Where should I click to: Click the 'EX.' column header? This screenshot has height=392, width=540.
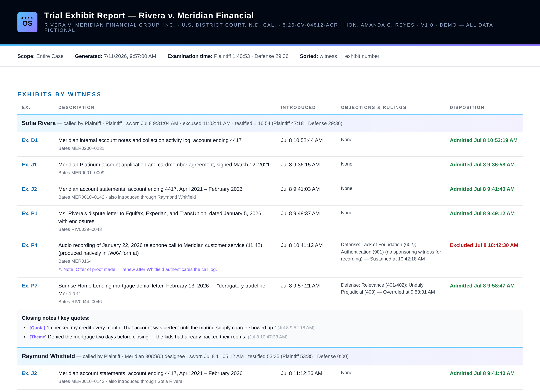26,107
